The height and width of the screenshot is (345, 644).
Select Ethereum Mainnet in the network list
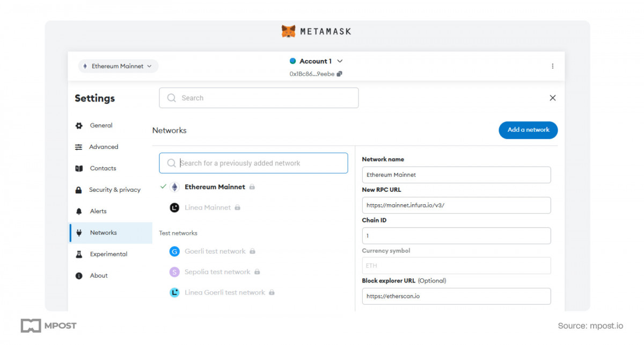pyautogui.click(x=215, y=187)
